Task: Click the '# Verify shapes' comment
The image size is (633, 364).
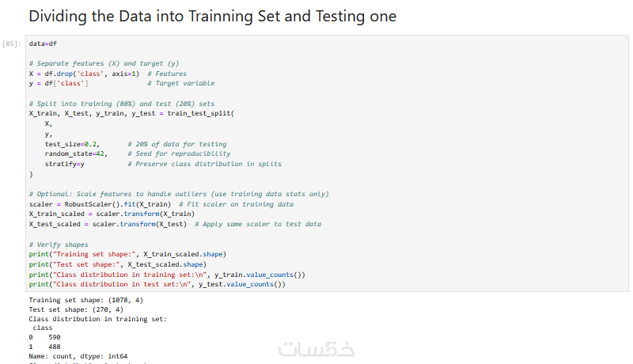Action: (59, 245)
